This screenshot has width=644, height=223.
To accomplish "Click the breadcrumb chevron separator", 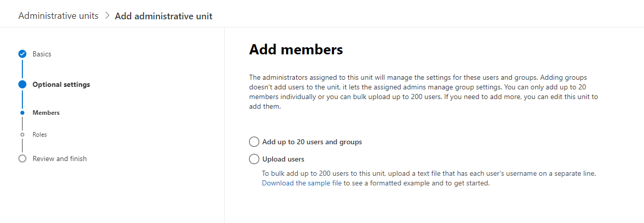I will [x=107, y=16].
